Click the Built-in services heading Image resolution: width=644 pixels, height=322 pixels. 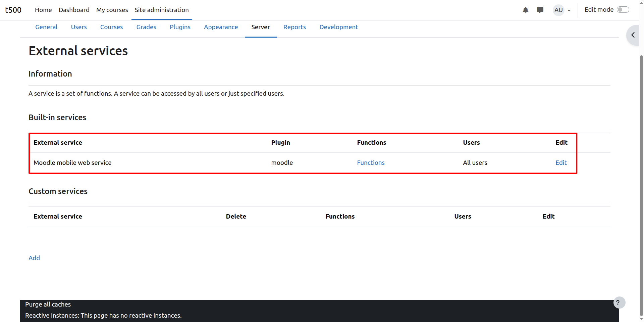(57, 118)
